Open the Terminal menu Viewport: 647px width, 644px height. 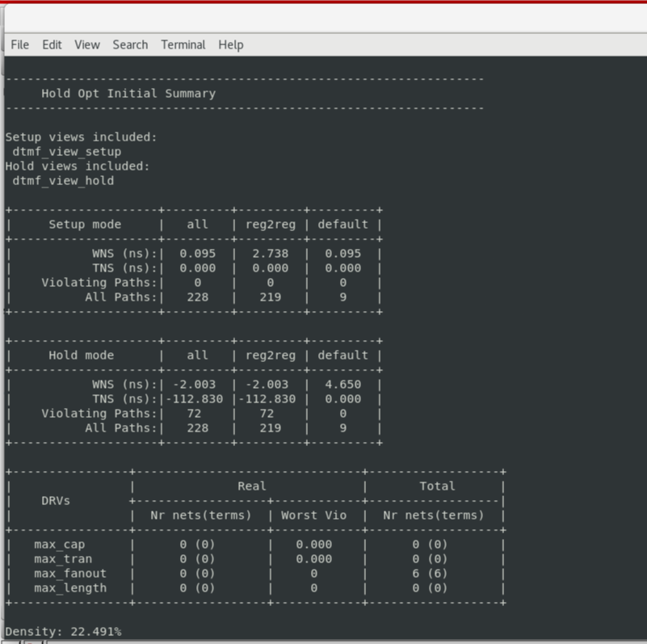pyautogui.click(x=183, y=44)
